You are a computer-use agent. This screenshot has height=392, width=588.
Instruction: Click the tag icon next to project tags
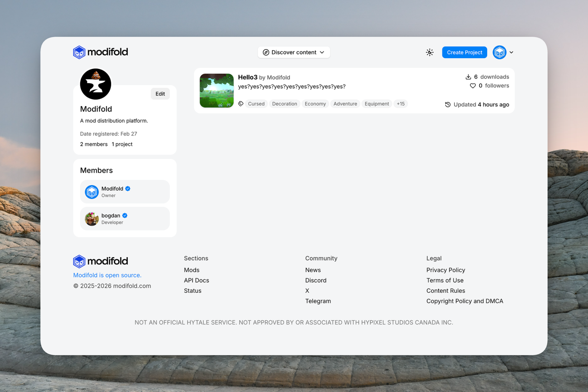click(241, 104)
